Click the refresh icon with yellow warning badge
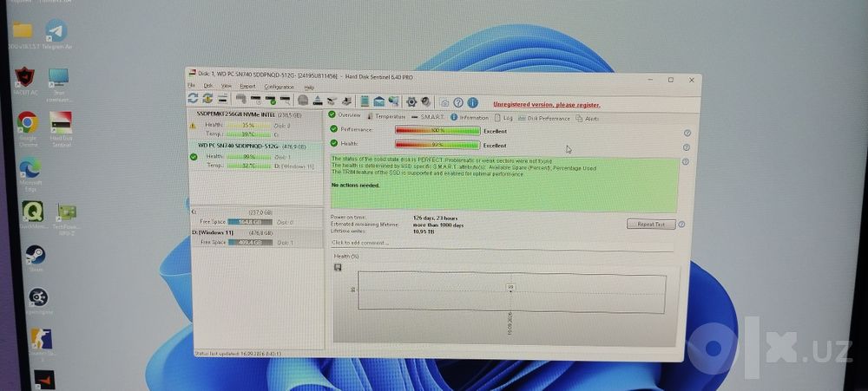 207,99
